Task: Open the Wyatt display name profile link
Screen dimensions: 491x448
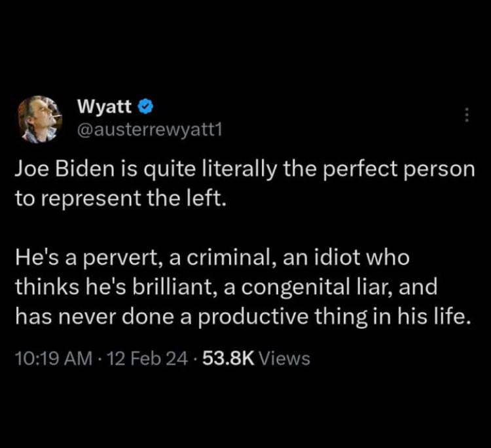Action: point(103,105)
